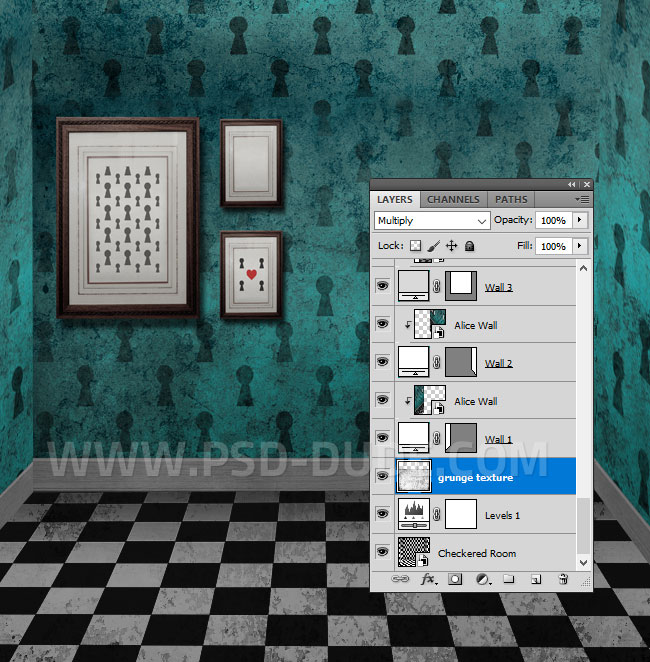650x662 pixels.
Task: Lock image pixels brush icon
Action: [x=433, y=246]
